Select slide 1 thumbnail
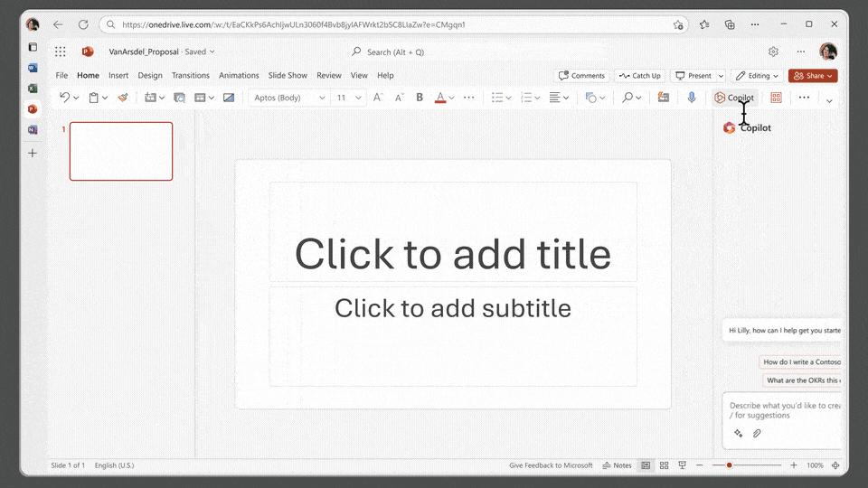The image size is (868, 488). 121,151
